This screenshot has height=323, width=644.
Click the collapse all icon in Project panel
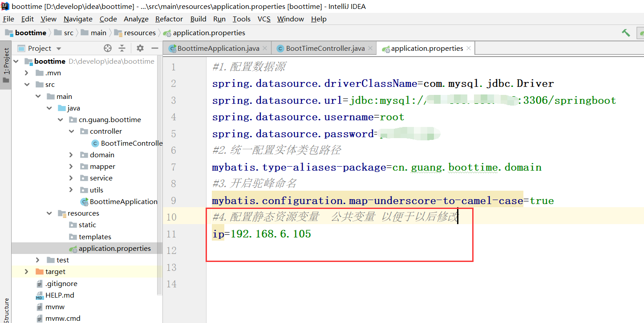click(x=122, y=48)
